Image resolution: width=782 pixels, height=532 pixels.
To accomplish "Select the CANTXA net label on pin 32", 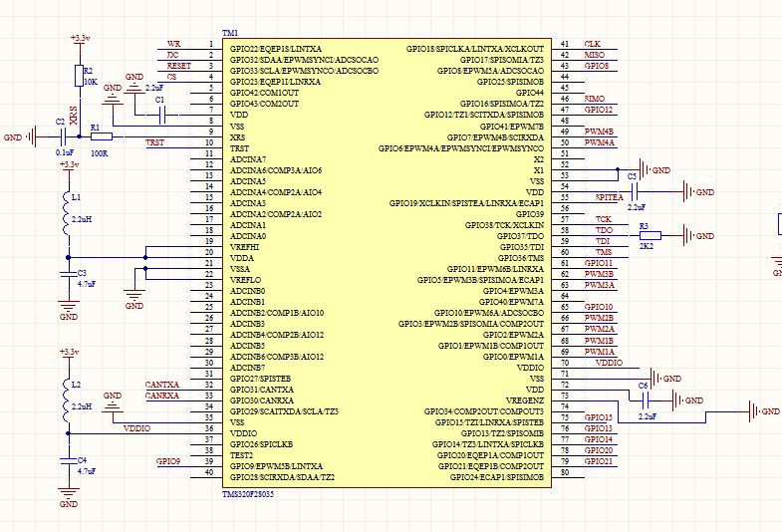I will click(x=161, y=385).
